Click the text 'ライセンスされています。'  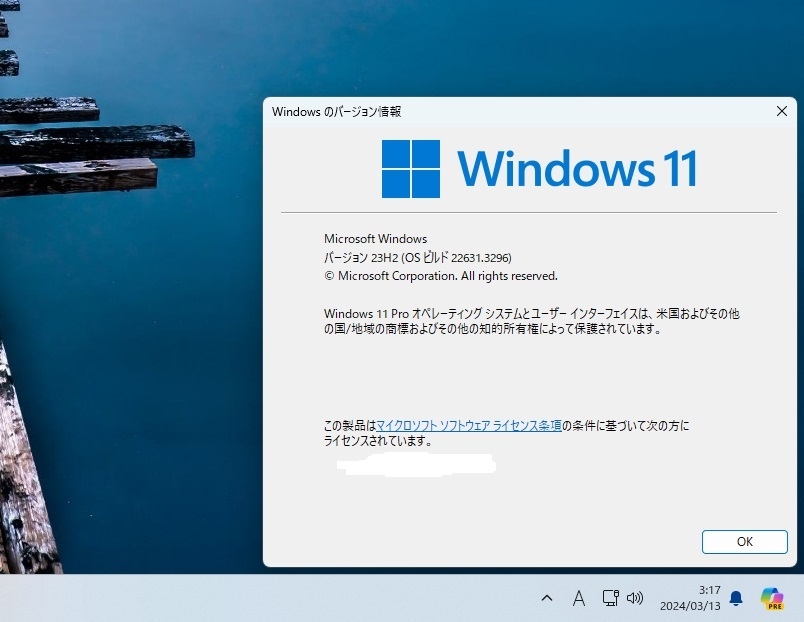pyautogui.click(x=378, y=440)
